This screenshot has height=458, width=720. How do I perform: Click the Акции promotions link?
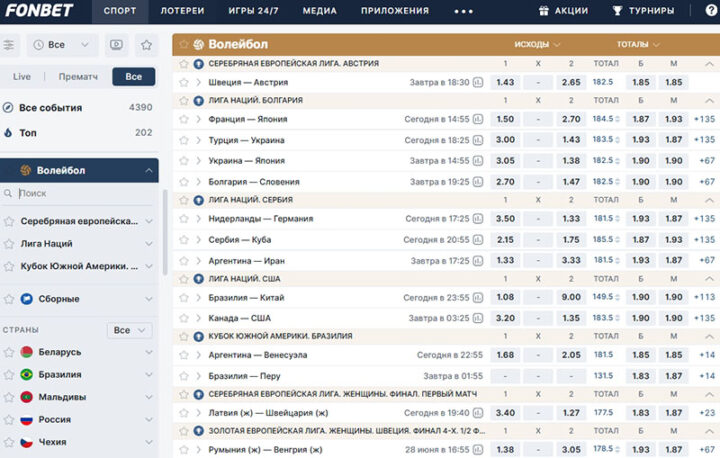563,11
